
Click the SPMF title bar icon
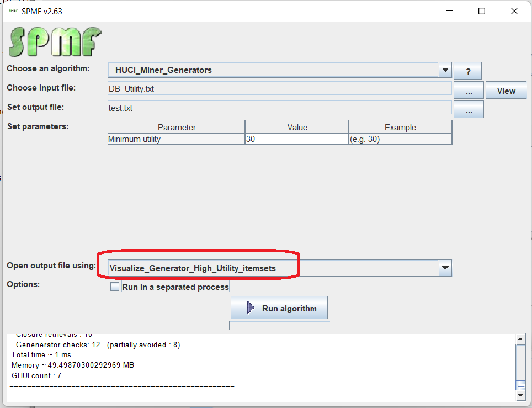pos(13,11)
